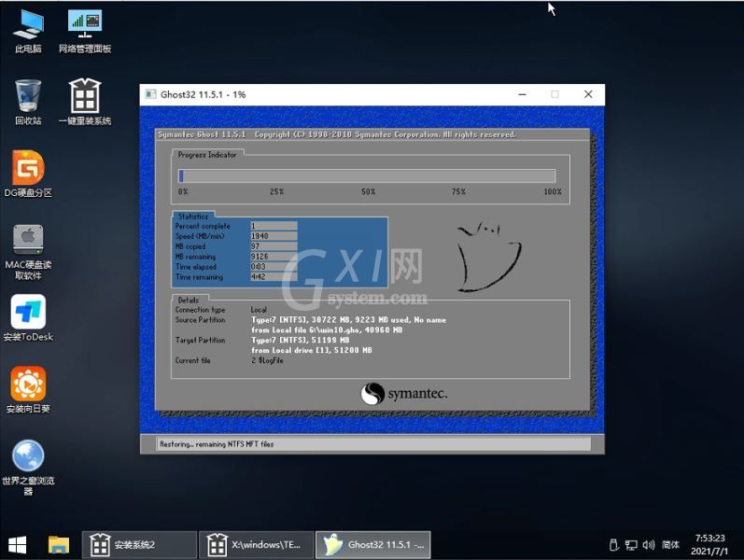Image resolution: width=744 pixels, height=560 pixels.
Task: Click the MB remaining value 9126
Action: pyautogui.click(x=274, y=257)
